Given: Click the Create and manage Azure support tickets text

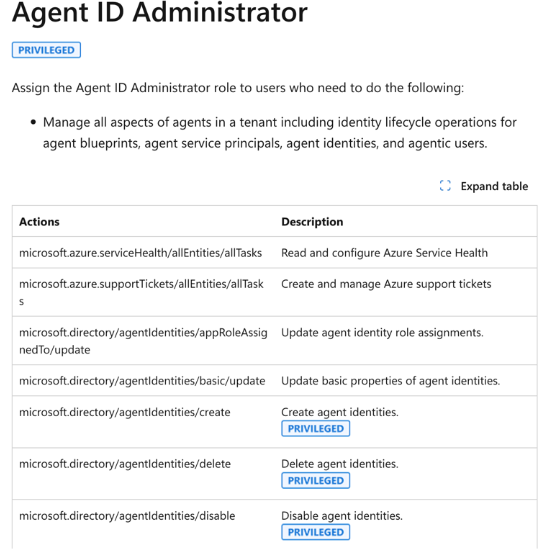Looking at the screenshot, I should pos(386,284).
